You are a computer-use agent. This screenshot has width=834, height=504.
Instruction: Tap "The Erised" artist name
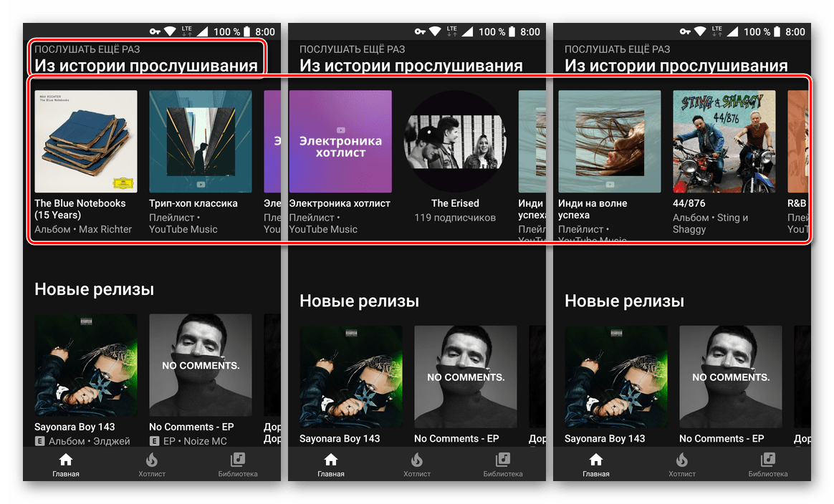pos(455,203)
